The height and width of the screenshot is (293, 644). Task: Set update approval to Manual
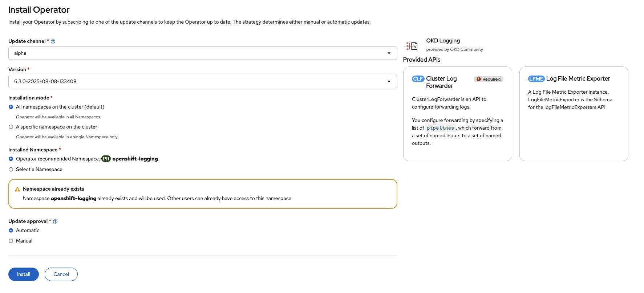11,241
